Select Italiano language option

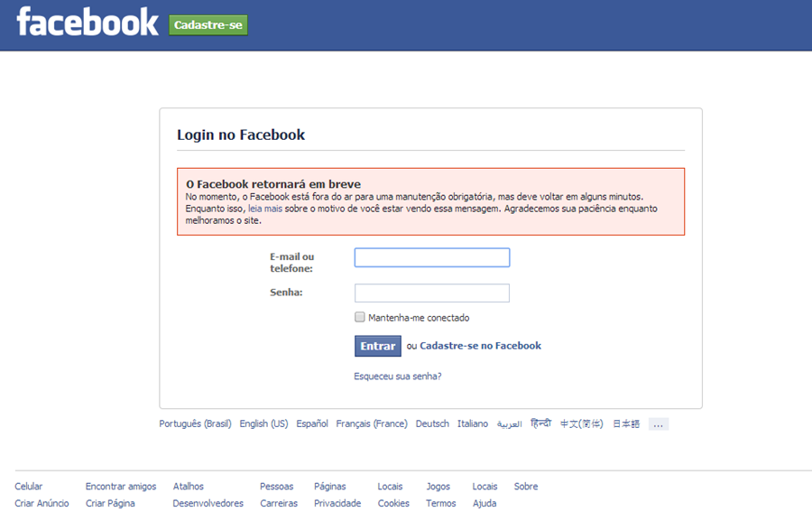click(473, 423)
